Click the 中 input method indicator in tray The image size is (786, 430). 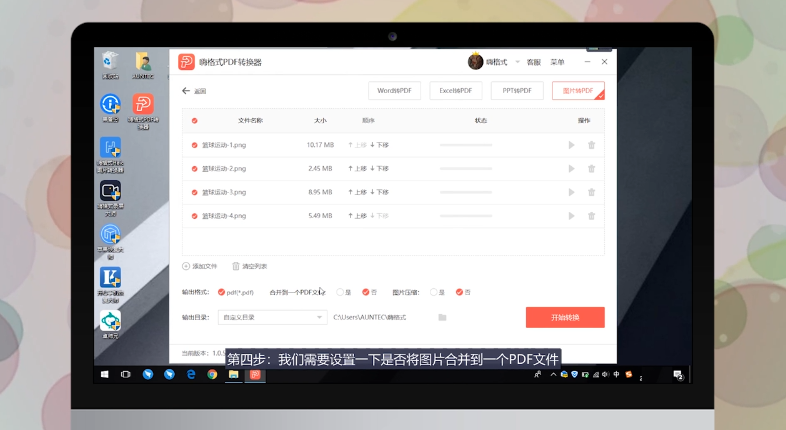click(x=616, y=374)
